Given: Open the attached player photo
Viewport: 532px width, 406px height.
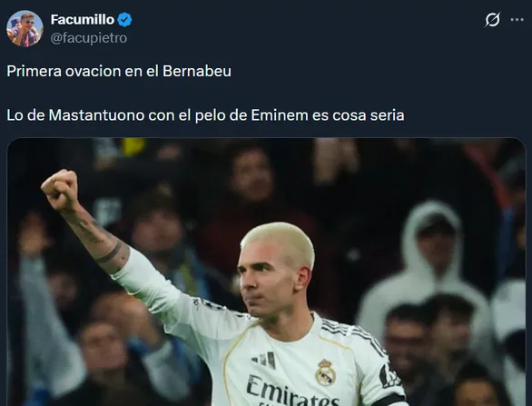Looking at the screenshot, I should 266,272.
